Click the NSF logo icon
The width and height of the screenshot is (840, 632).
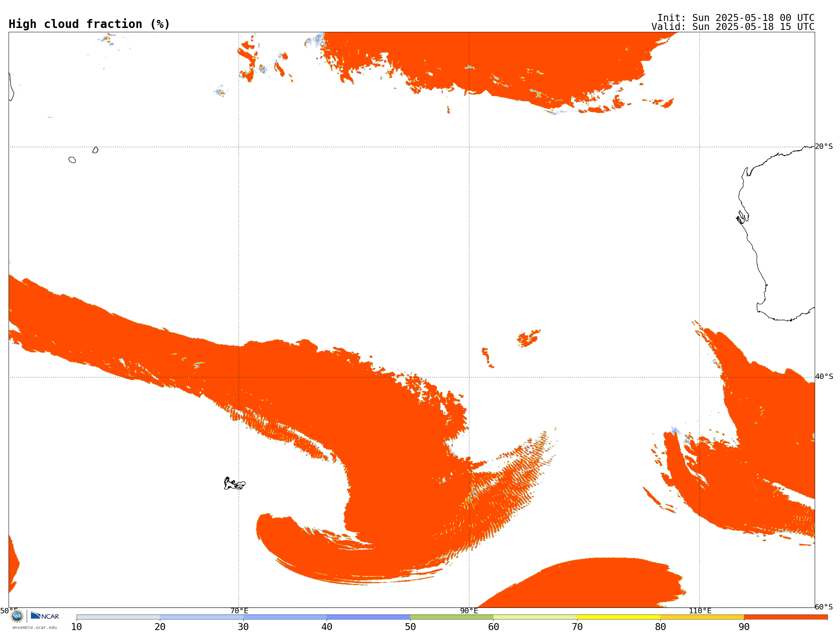coord(17,616)
